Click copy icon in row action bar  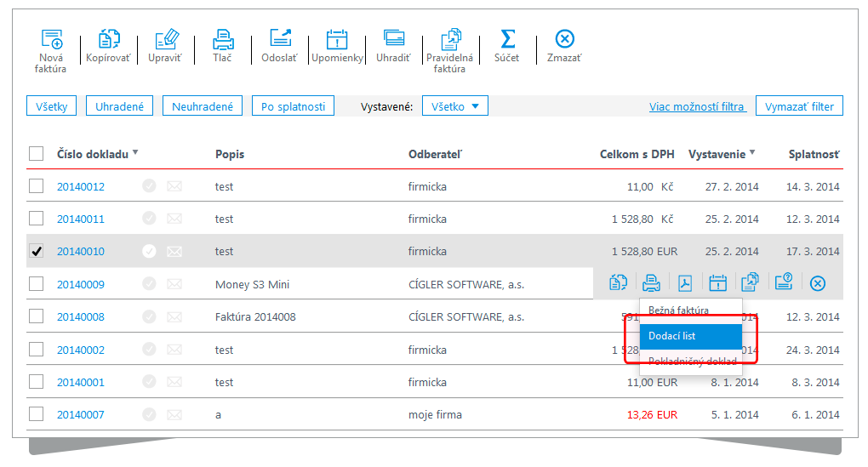618,282
